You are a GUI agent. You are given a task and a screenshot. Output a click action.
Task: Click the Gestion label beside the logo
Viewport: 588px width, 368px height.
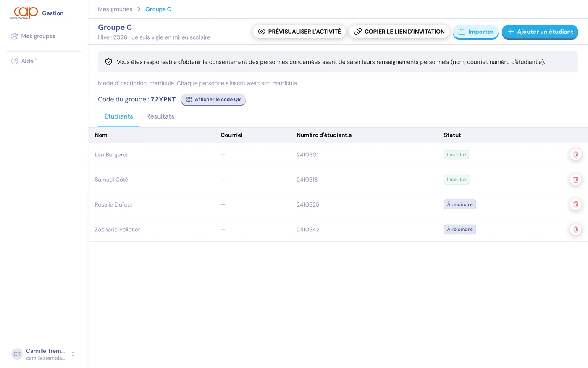pos(52,13)
